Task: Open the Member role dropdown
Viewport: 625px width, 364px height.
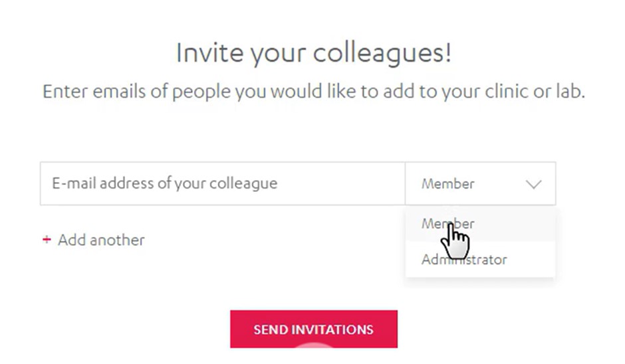Action: pos(480,184)
